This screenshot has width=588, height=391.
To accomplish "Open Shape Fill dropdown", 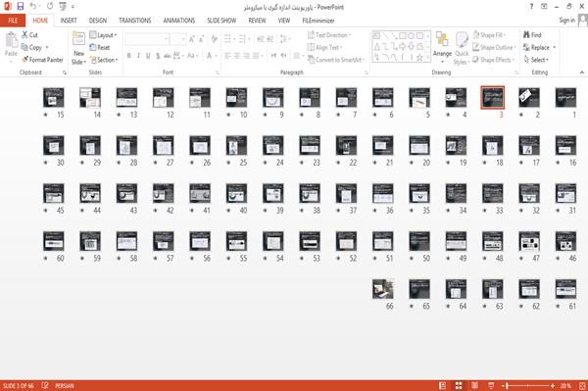I will pyautogui.click(x=489, y=35).
